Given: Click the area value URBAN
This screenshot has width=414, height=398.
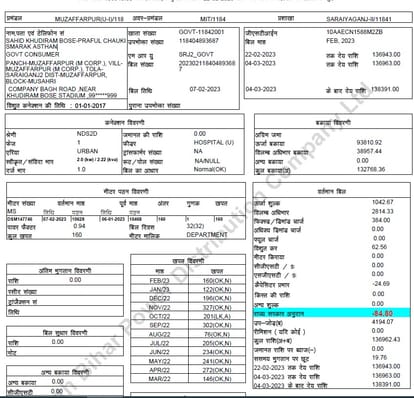Looking at the screenshot, I should point(87,151).
